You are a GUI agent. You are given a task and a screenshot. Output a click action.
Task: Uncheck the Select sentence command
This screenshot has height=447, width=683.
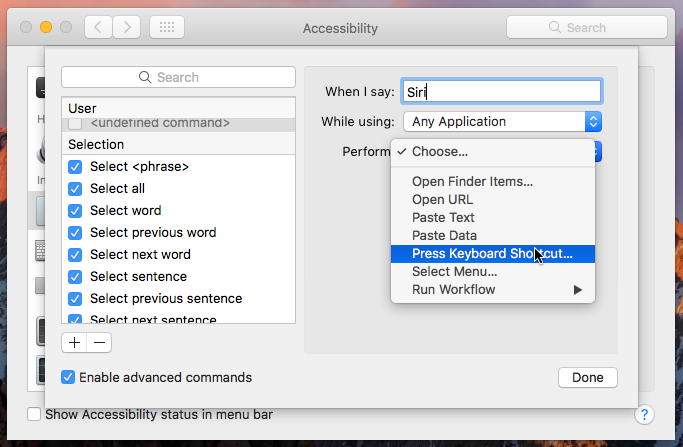point(75,277)
